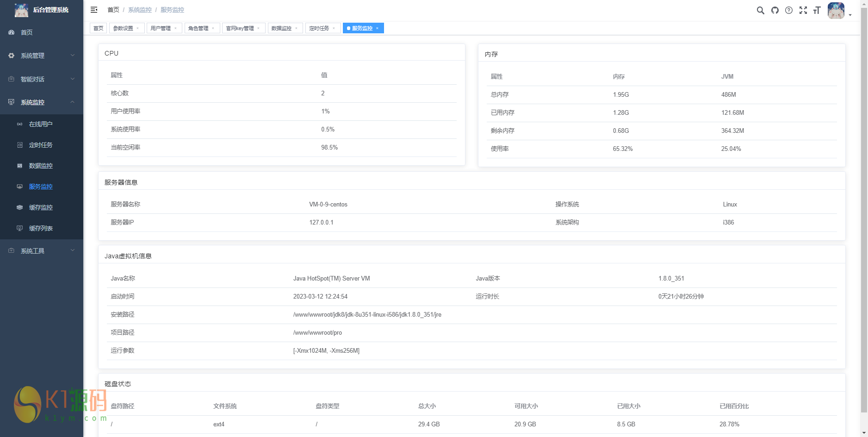The height and width of the screenshot is (437, 868).
Task: Toggle fullscreen mode icon
Action: coord(803,10)
